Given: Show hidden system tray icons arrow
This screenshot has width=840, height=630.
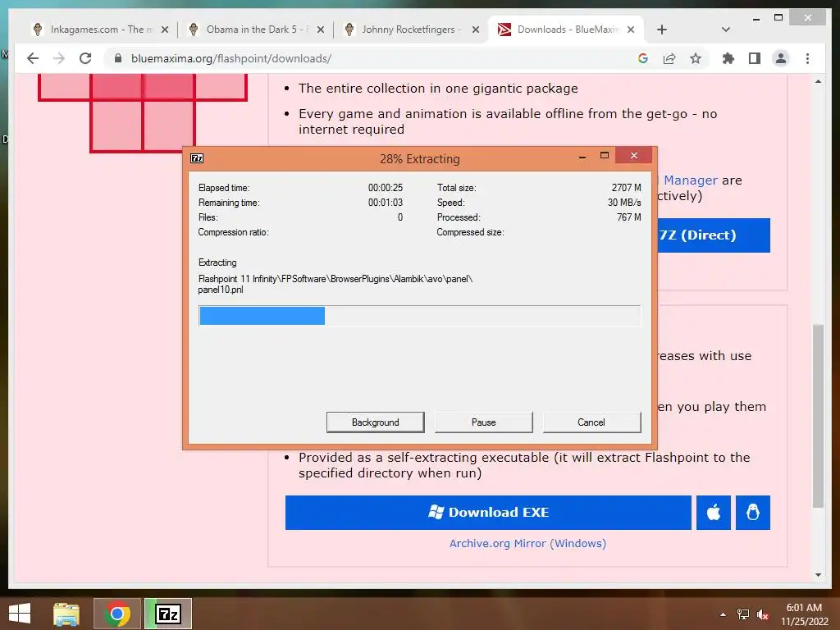Looking at the screenshot, I should point(723,614).
